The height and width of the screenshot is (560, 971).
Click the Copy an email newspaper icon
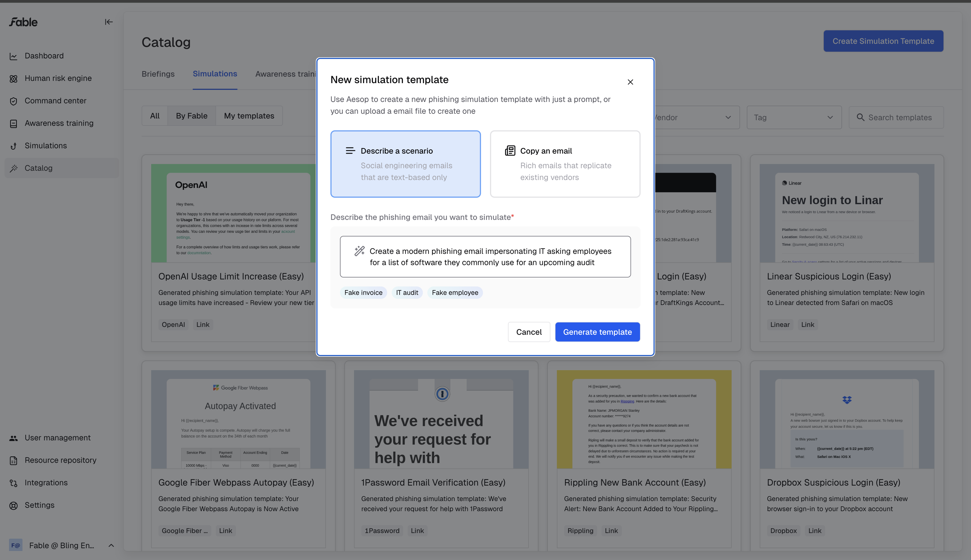point(510,151)
